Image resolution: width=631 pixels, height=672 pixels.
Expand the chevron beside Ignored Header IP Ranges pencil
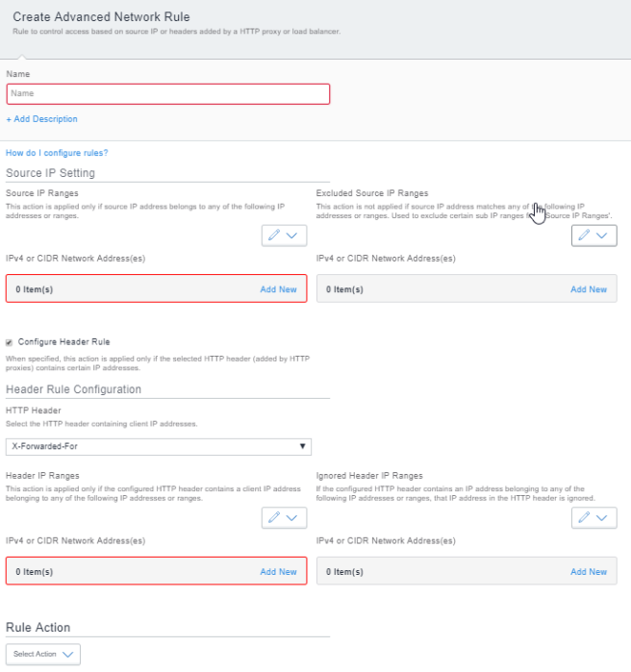(x=604, y=518)
